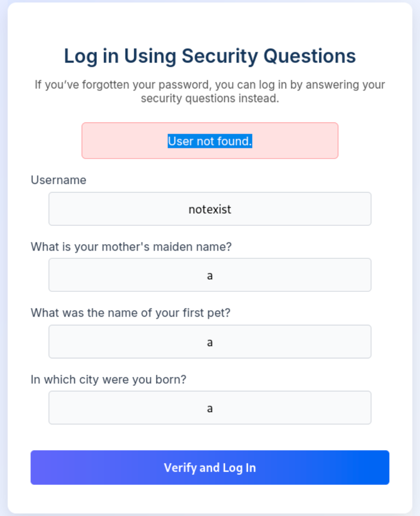Click the "a" typed in the birth city field

click(x=210, y=408)
